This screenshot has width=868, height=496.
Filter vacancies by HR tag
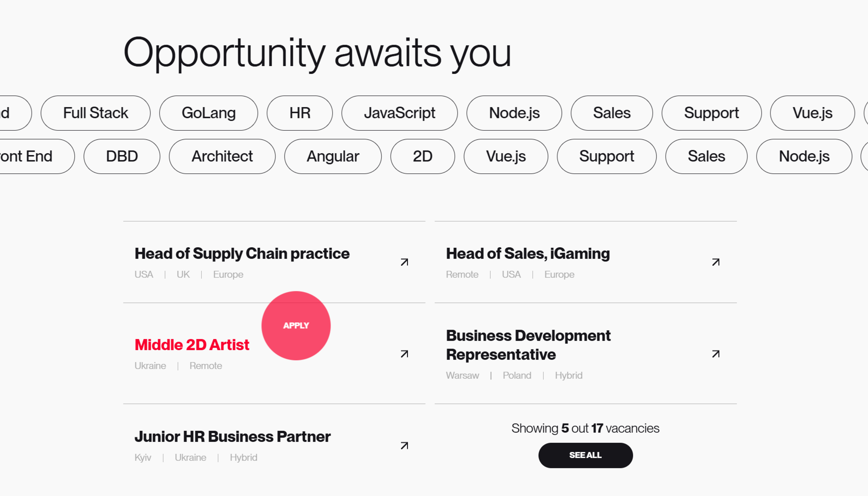click(300, 113)
